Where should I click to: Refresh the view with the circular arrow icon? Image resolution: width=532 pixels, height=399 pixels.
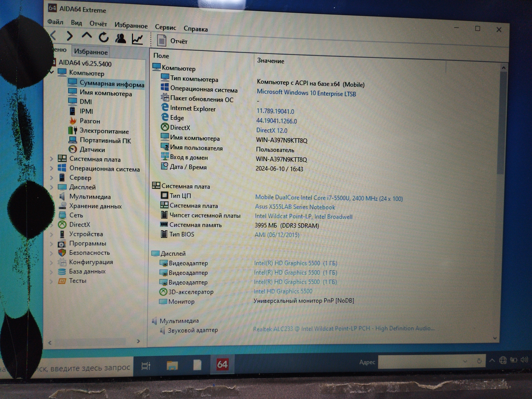(104, 37)
